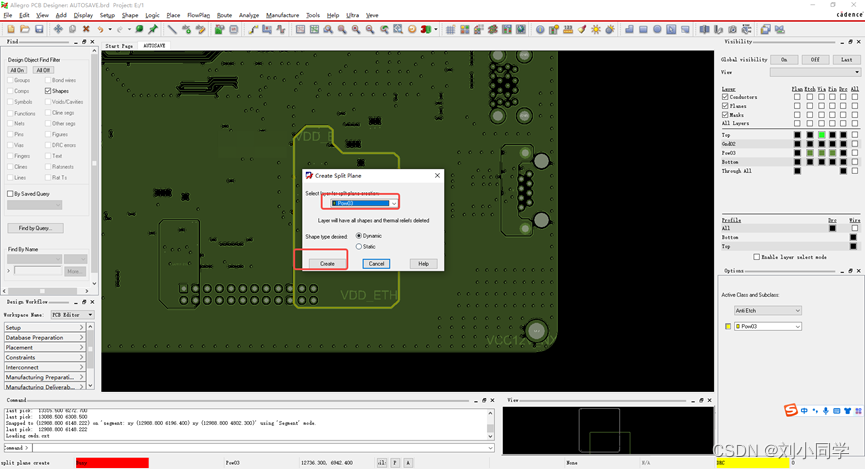The width and height of the screenshot is (865, 469).
Task: Click the Color palette toolbar icon
Action: click(x=464, y=29)
